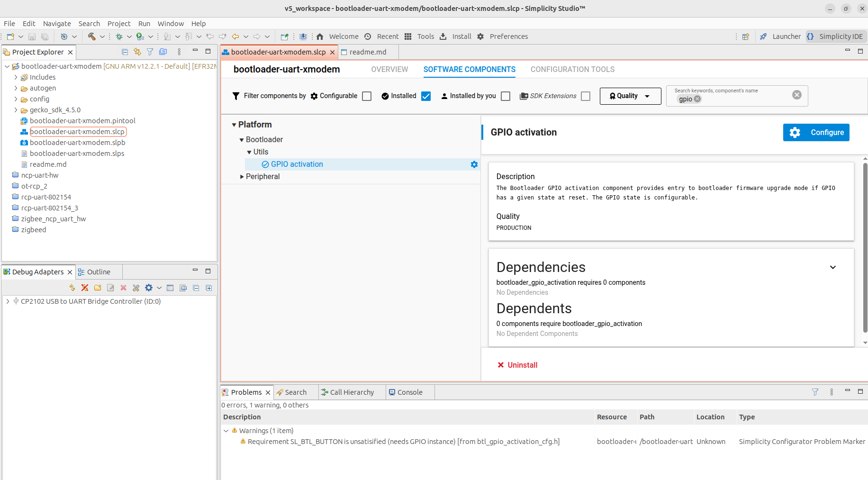Open the Quality dropdown
The width and height of the screenshot is (868, 480).
tap(630, 96)
